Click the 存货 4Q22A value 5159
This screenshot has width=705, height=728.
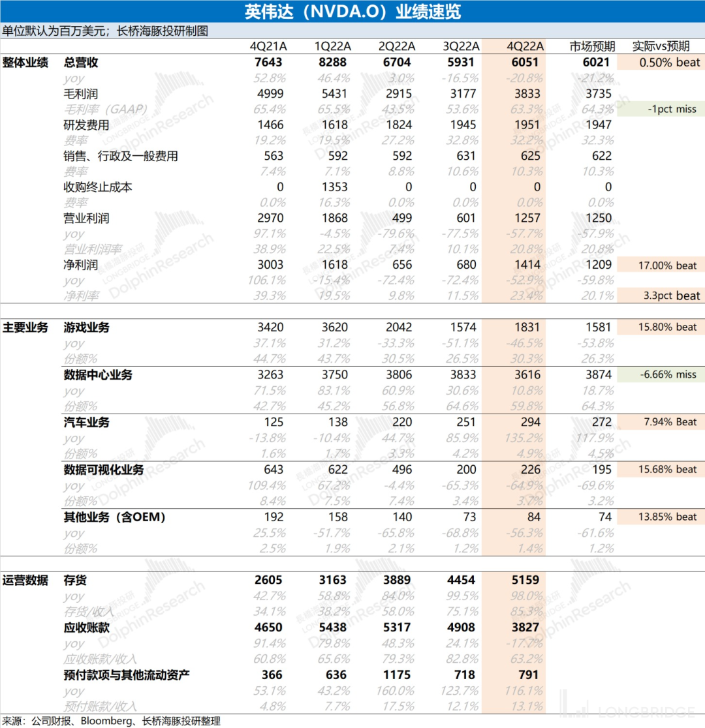[525, 581]
